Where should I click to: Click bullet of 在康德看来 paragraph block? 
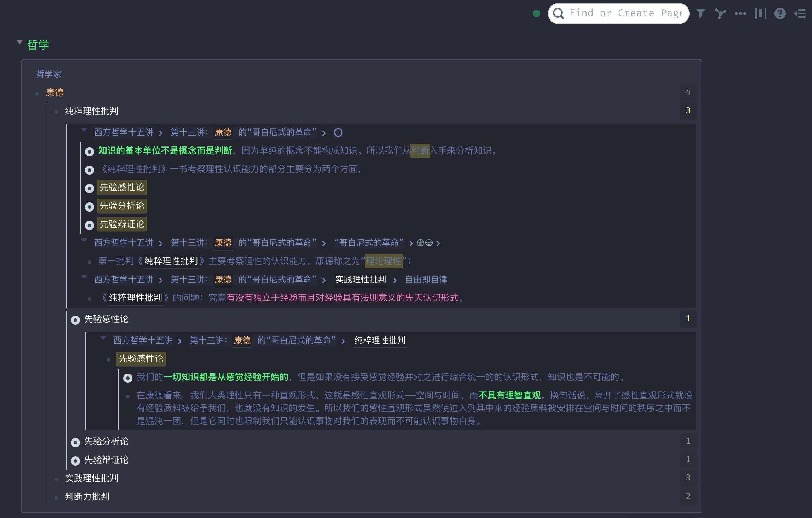tap(128, 396)
